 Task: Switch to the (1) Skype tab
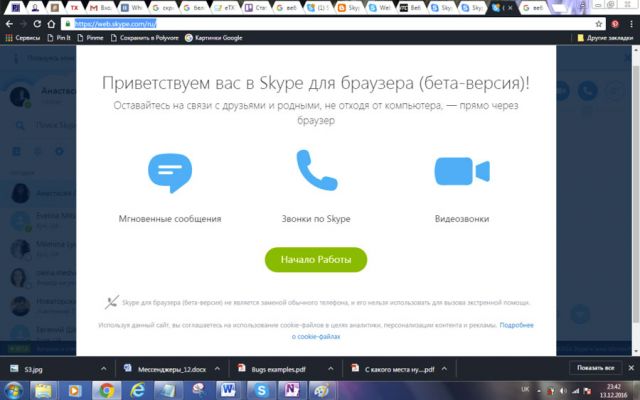[x=317, y=8]
